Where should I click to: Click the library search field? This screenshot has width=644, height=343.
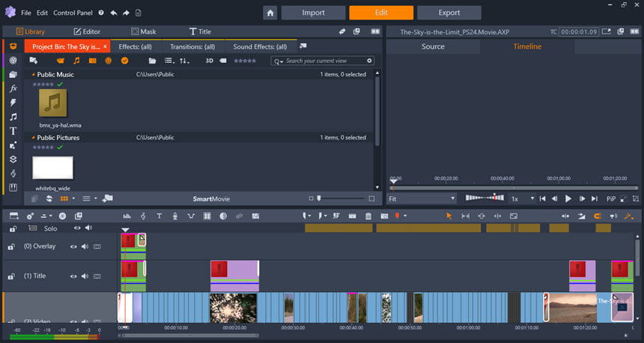pos(322,61)
